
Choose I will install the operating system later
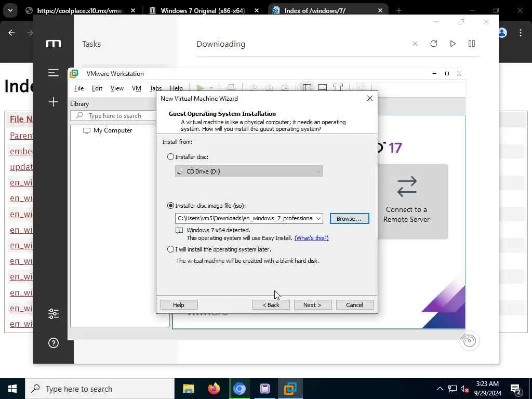click(170, 249)
